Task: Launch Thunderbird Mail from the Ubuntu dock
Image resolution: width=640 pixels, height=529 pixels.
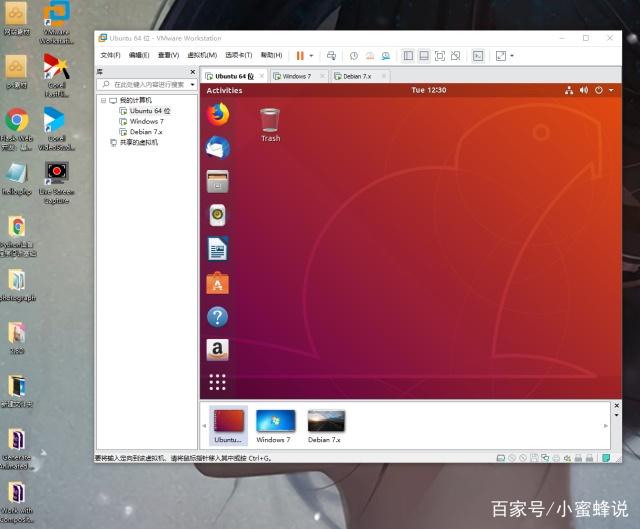Action: click(x=218, y=148)
